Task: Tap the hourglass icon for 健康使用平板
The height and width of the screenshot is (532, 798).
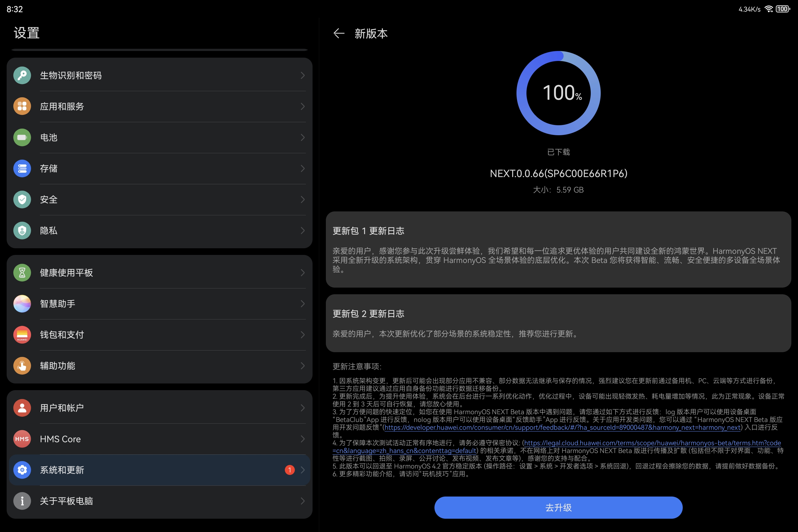Action: tap(22, 272)
